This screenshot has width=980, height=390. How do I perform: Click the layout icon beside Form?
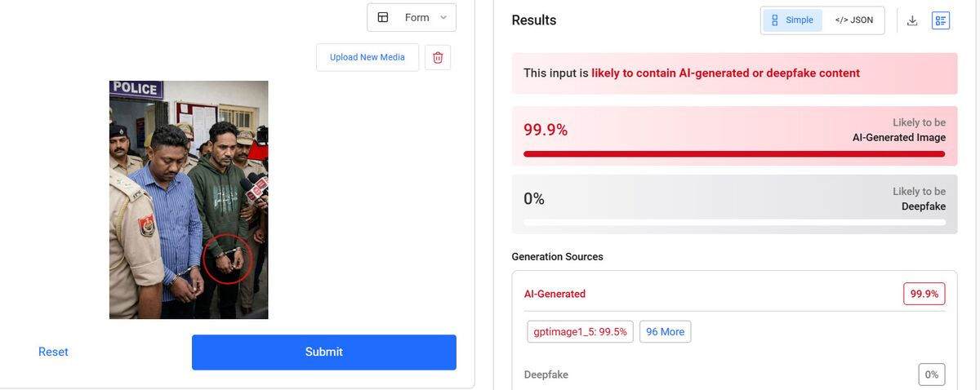(x=383, y=17)
